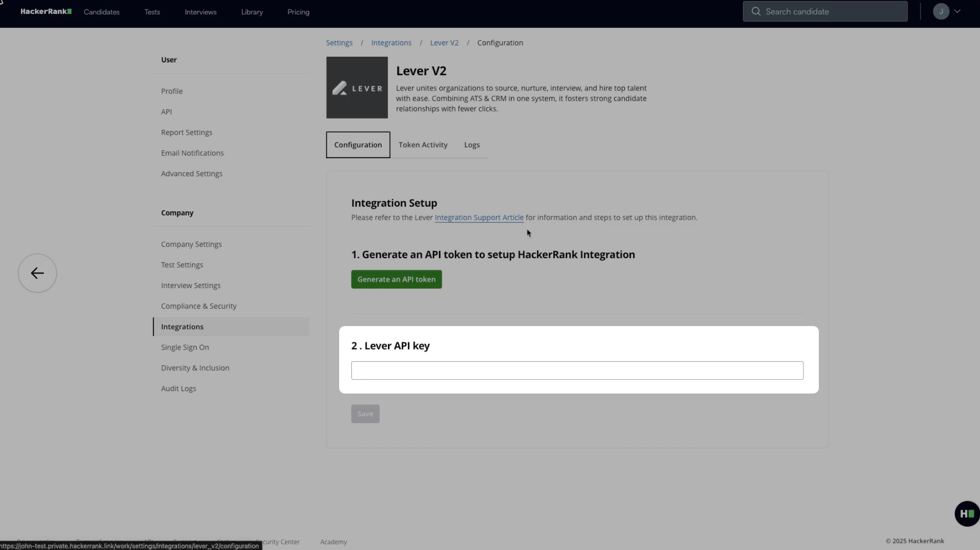
Task: Open Tests in top navigation
Action: [x=152, y=12]
